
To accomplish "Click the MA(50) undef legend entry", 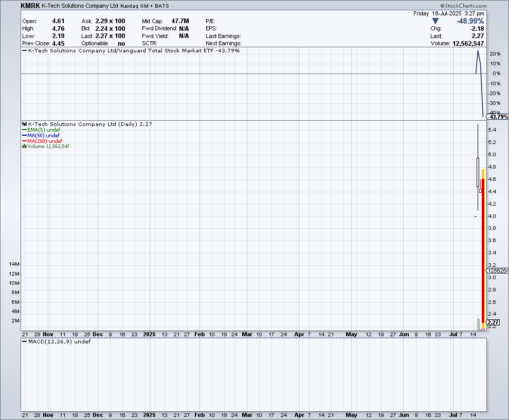I will pyautogui.click(x=41, y=135).
